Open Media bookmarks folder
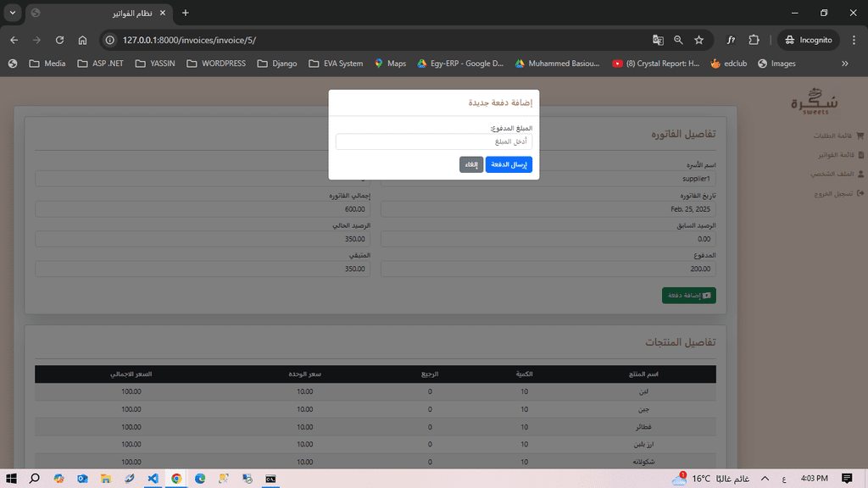868x488 pixels. (x=47, y=64)
